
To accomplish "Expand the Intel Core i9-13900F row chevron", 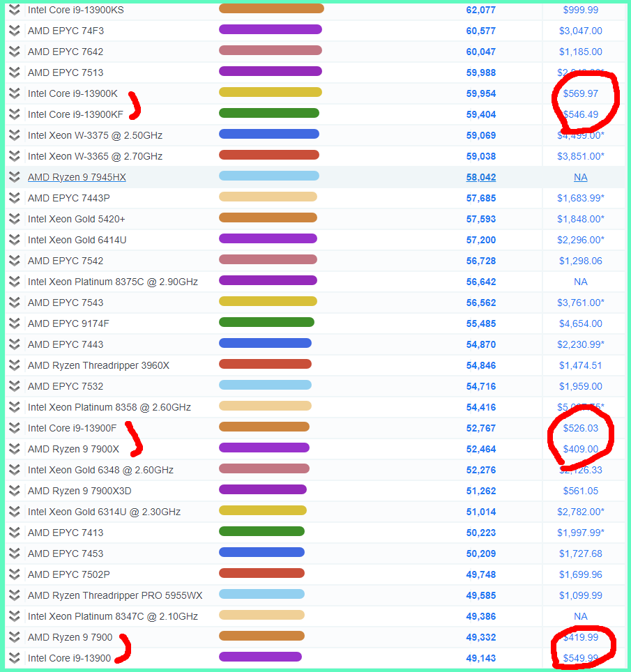I will tap(15, 428).
